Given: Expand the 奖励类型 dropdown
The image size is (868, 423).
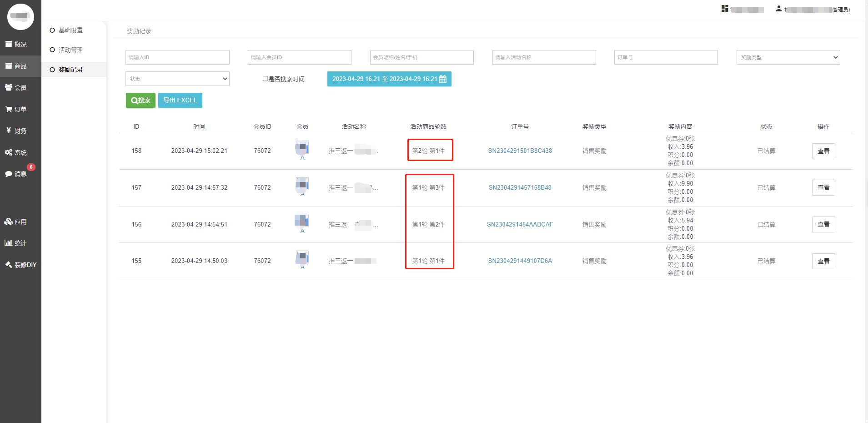Looking at the screenshot, I should (x=788, y=57).
